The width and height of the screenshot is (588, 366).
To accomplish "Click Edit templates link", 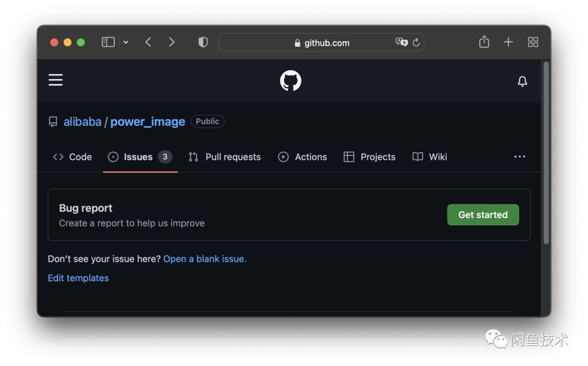I will pyautogui.click(x=78, y=278).
